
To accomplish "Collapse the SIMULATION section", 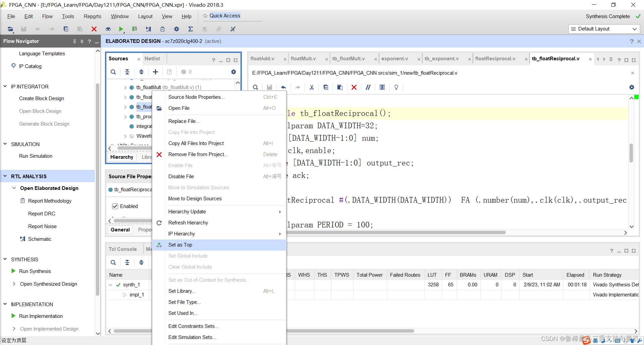I will pos(5,144).
